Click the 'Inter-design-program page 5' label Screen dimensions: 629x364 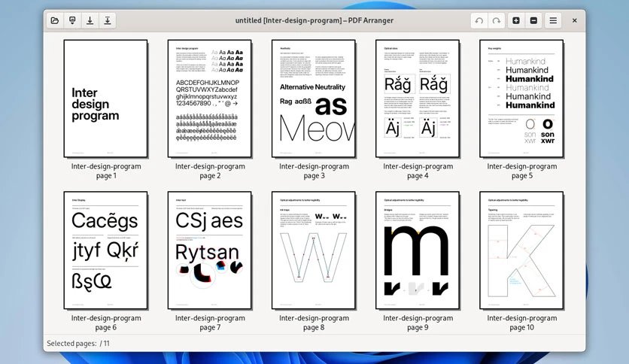coord(522,171)
